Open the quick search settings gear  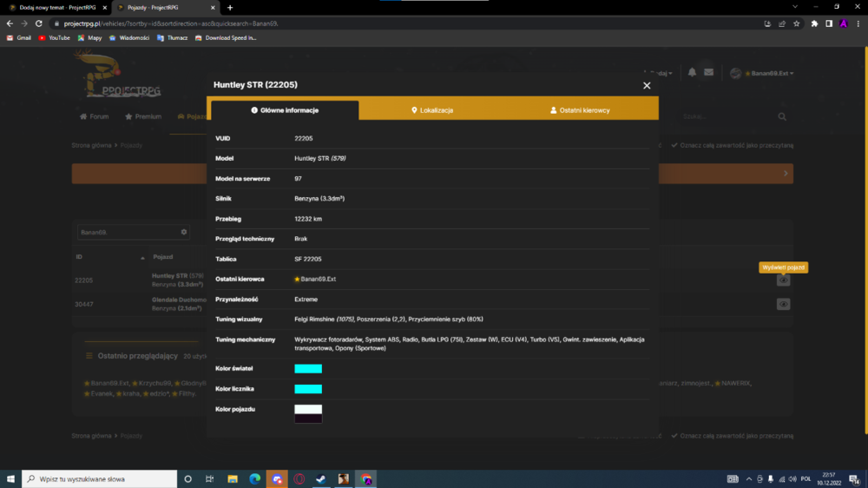coord(184,232)
